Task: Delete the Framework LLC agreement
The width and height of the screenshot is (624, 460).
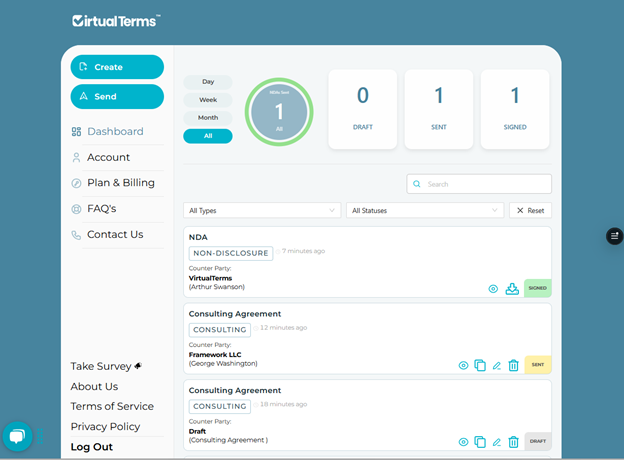Action: pyautogui.click(x=513, y=365)
